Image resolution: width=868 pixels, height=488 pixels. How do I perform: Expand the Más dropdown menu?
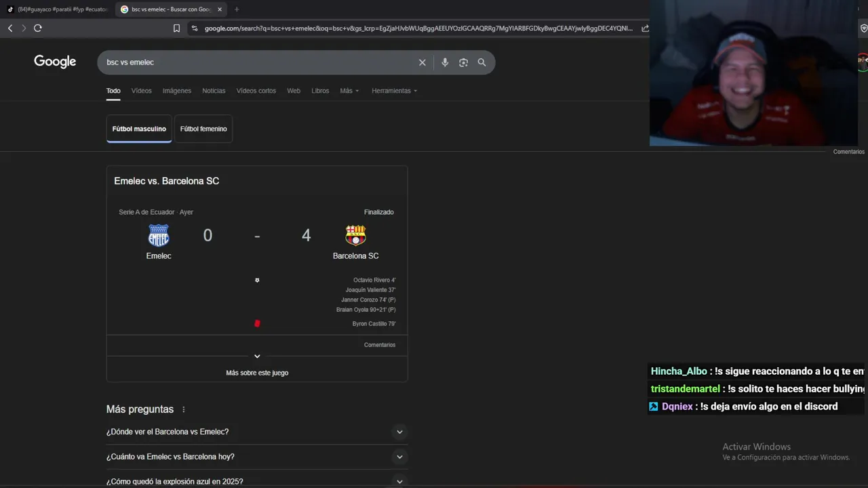pos(349,91)
